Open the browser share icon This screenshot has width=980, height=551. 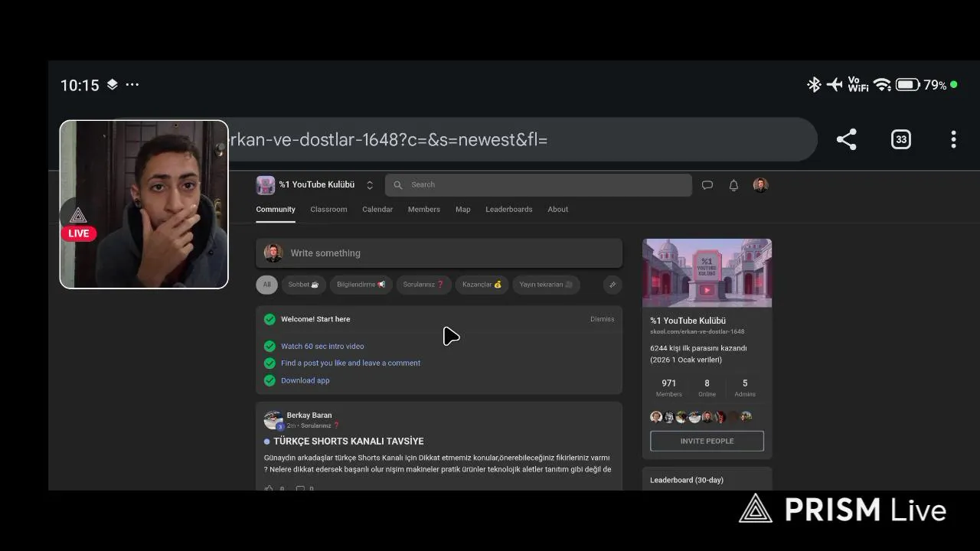(846, 139)
